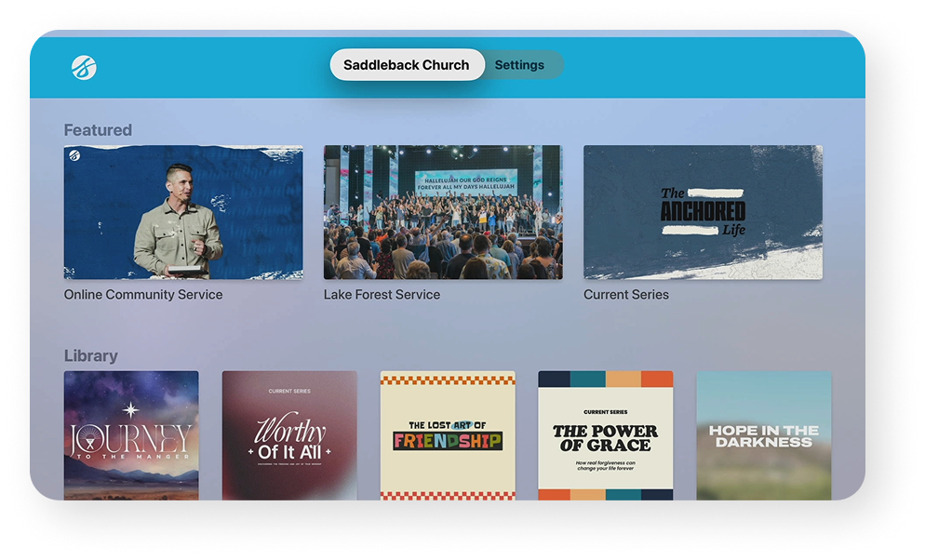Open Journey to the Manger series
Viewport: 925px width, 560px height.
click(131, 435)
